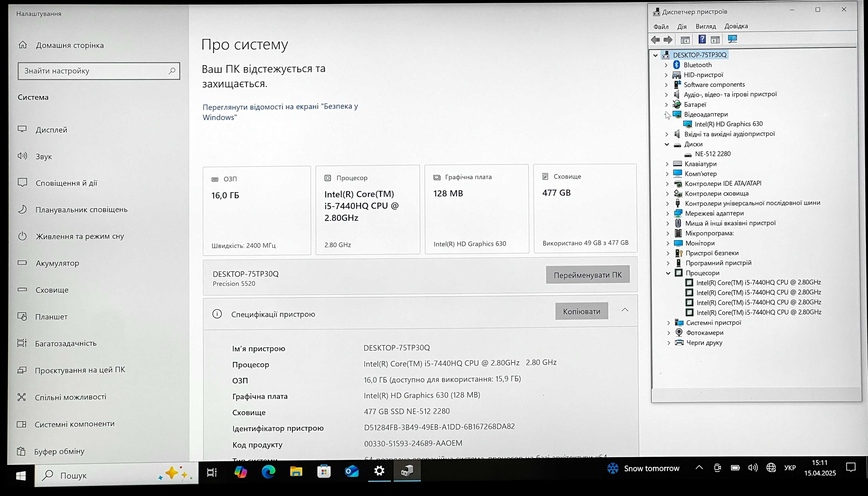The image size is (868, 496).
Task: Select the first i5-7440HQ processor entry
Action: coord(758,282)
